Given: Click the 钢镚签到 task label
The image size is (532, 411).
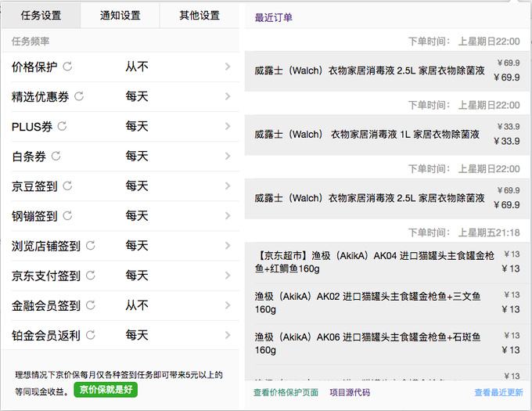Looking at the screenshot, I should tap(34, 216).
